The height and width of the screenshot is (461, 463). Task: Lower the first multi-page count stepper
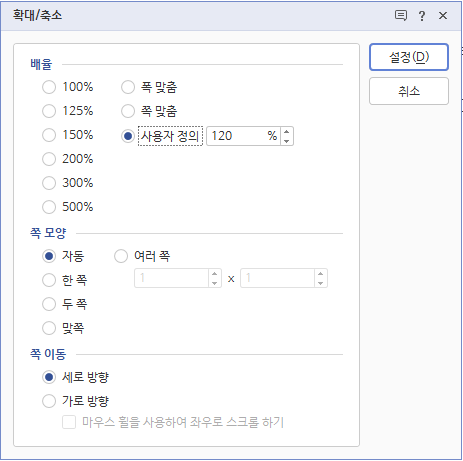click(215, 283)
